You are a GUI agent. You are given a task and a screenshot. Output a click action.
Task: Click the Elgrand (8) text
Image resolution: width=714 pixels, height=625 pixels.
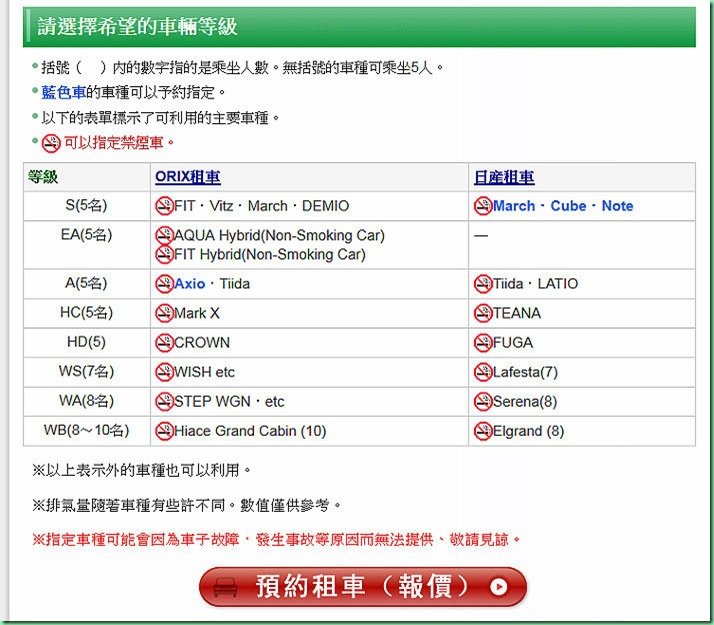coord(528,431)
